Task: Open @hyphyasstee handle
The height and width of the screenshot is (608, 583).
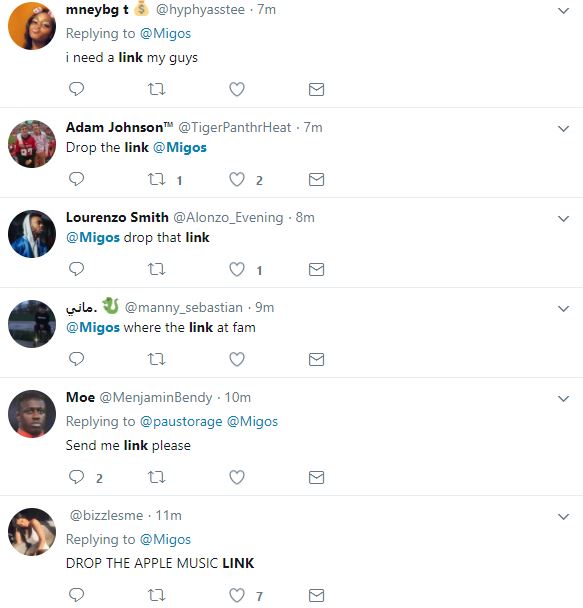Action: click(200, 9)
